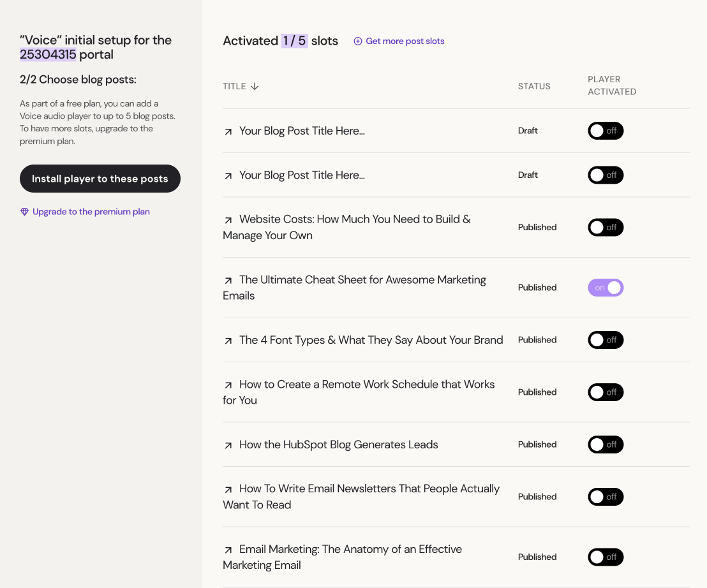The height and width of the screenshot is (588, 707).
Task: Click the plus circle icon near Get more post slots
Action: [x=357, y=41]
